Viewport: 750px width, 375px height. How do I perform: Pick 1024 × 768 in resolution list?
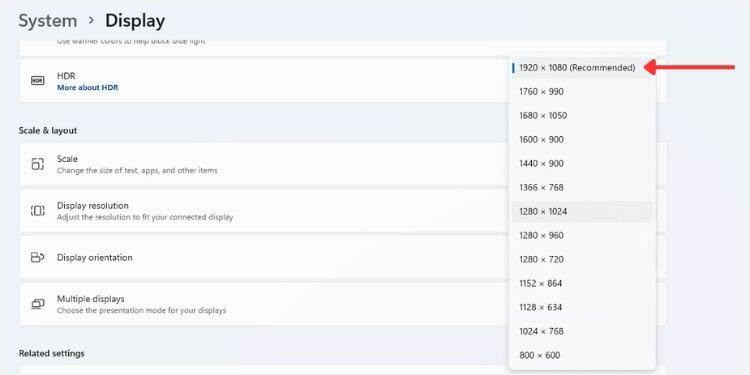[x=582, y=331]
